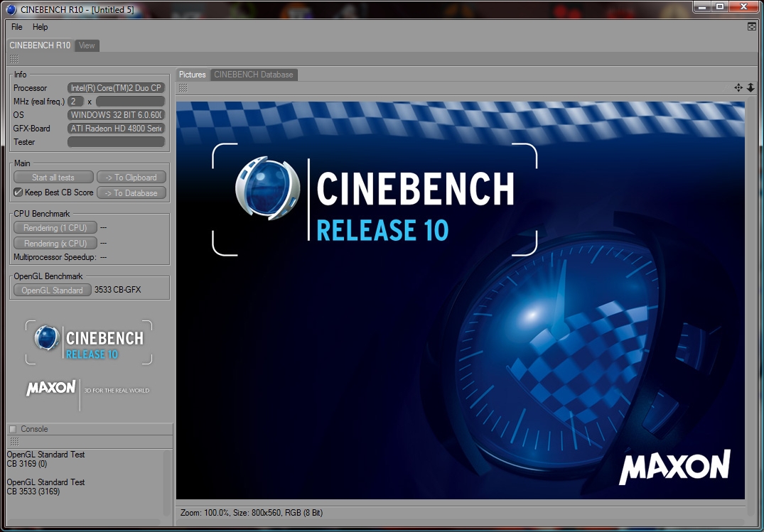764x532 pixels.
Task: Select the Pictures tab
Action: tap(193, 75)
